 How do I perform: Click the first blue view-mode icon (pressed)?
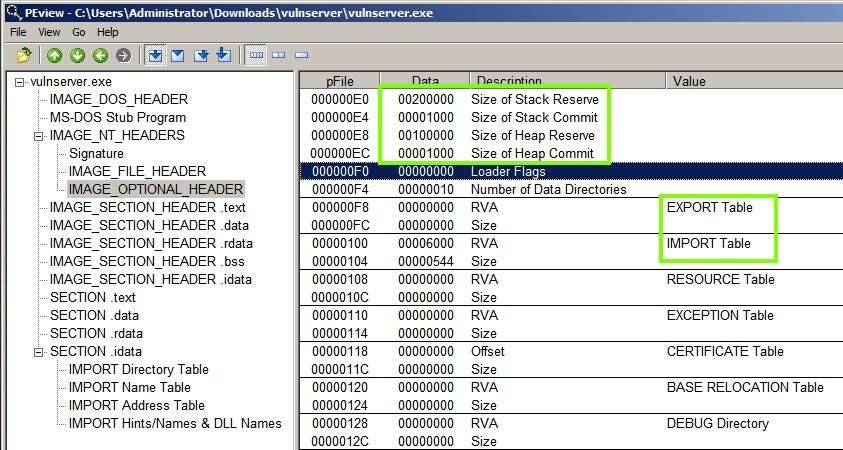pyautogui.click(x=155, y=55)
